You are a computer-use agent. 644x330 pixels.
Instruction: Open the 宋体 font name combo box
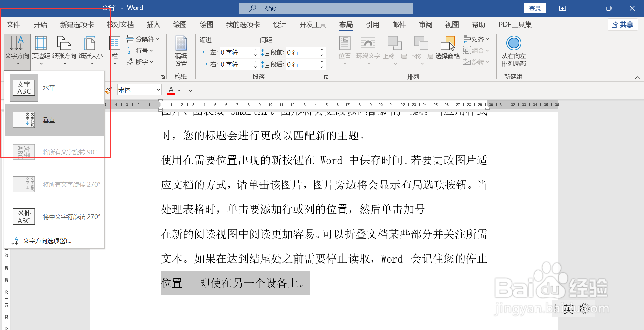click(139, 90)
